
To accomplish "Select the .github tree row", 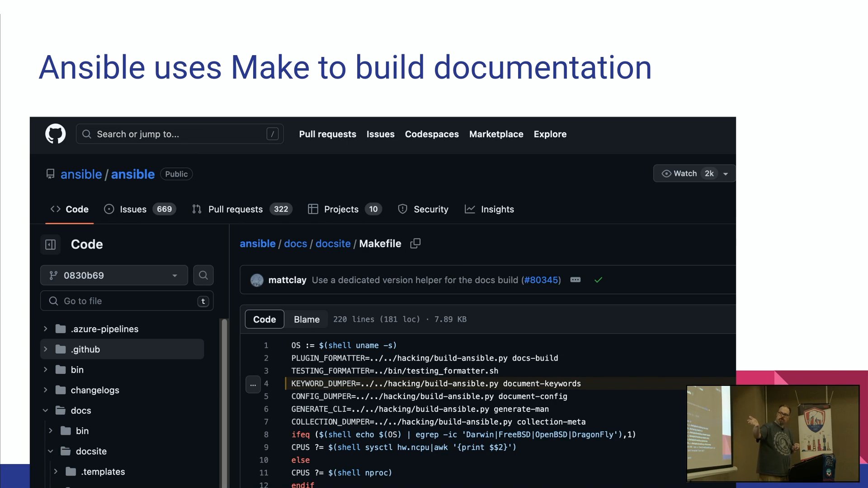I will (x=122, y=349).
